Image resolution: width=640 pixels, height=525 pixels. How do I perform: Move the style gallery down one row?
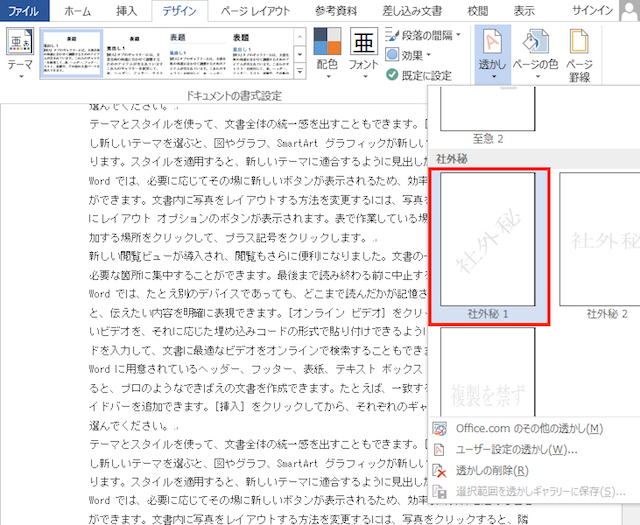point(300,53)
